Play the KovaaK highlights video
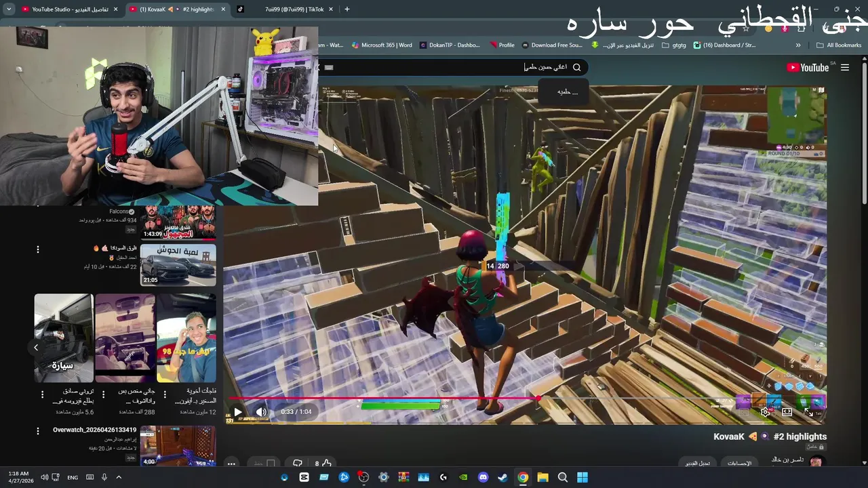The width and height of the screenshot is (868, 488). (238, 411)
